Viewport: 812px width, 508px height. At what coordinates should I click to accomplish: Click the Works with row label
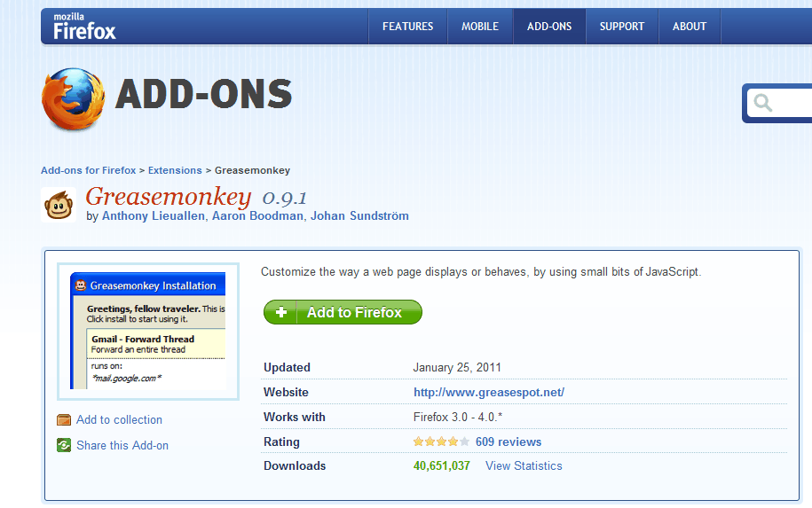pos(294,417)
